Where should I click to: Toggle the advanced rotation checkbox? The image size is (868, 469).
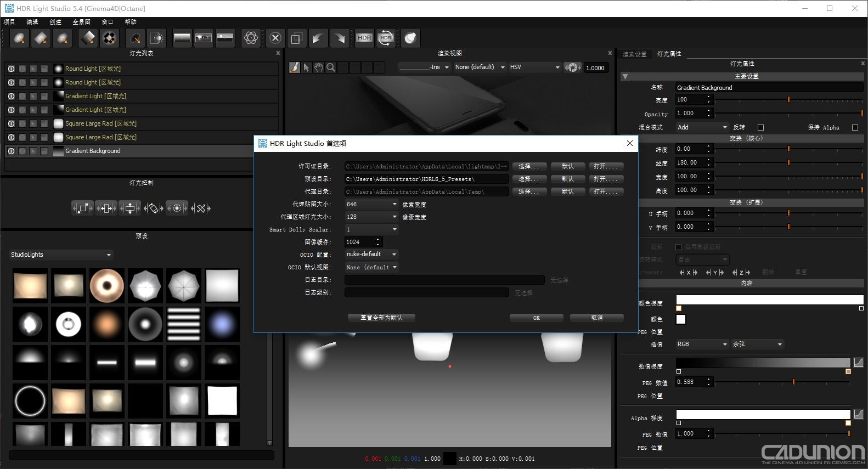678,247
